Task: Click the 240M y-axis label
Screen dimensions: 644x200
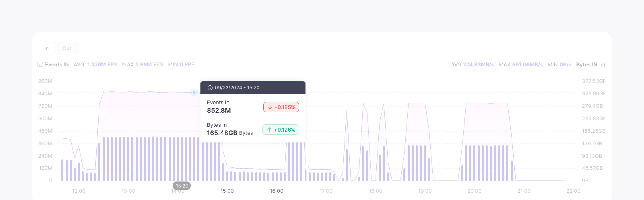Action: 45,156
